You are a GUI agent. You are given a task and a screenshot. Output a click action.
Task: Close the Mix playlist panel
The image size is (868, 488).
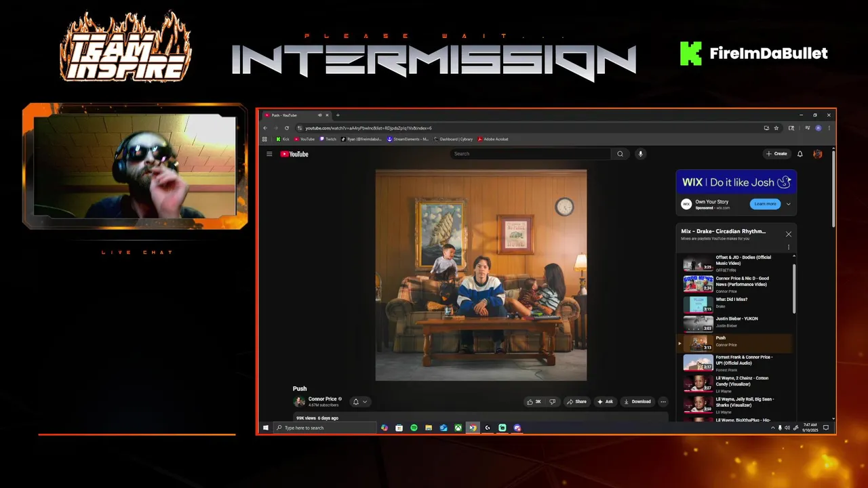point(789,234)
